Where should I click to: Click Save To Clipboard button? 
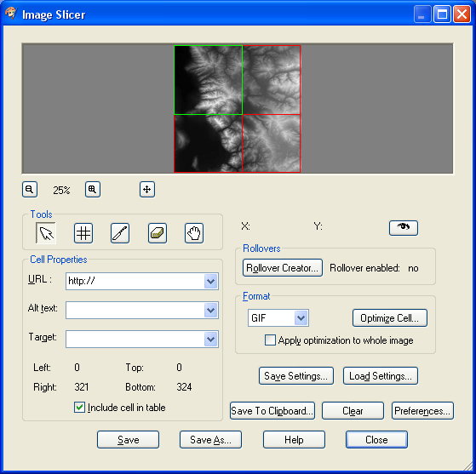tap(272, 411)
